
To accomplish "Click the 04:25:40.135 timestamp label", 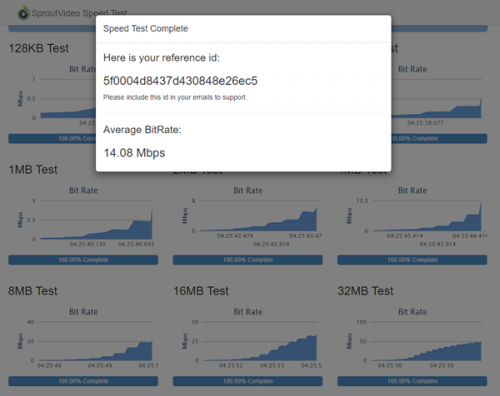I will click(x=88, y=244).
